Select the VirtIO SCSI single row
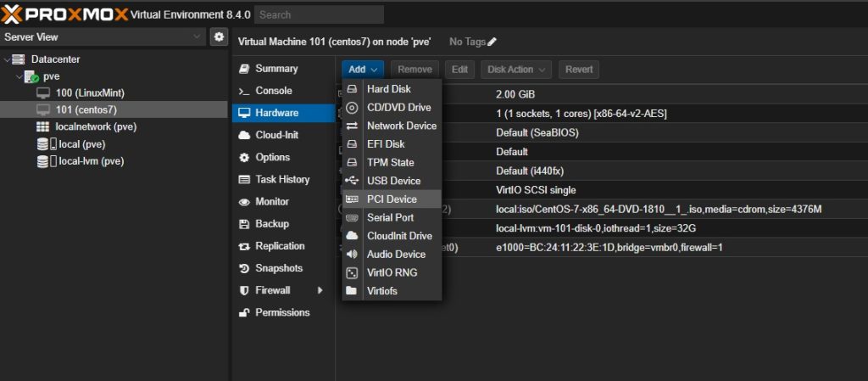 point(602,190)
